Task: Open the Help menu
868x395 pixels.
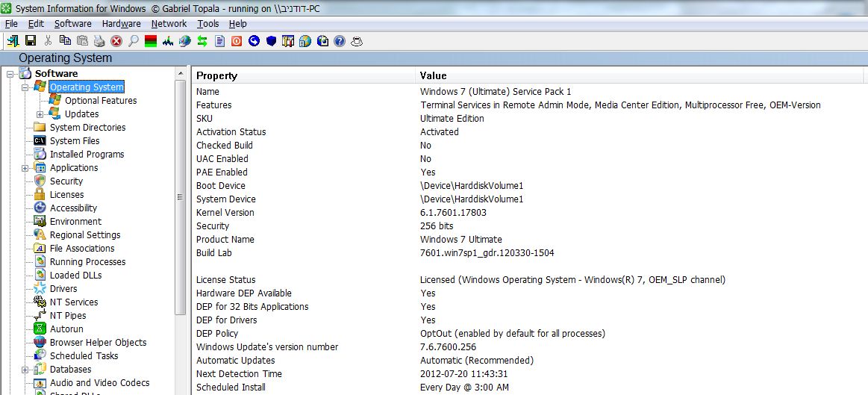Action: pyautogui.click(x=238, y=24)
